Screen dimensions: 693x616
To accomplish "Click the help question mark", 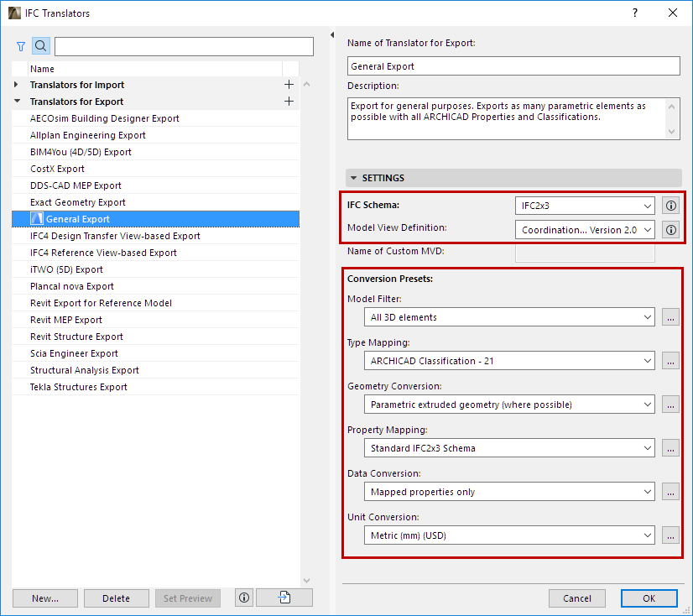I will point(635,13).
